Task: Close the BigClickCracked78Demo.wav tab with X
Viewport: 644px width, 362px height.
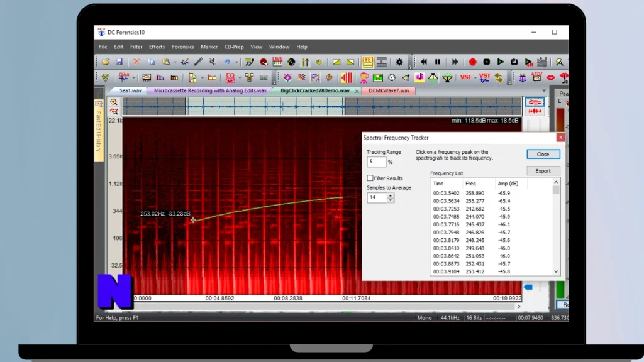Action: click(x=357, y=91)
